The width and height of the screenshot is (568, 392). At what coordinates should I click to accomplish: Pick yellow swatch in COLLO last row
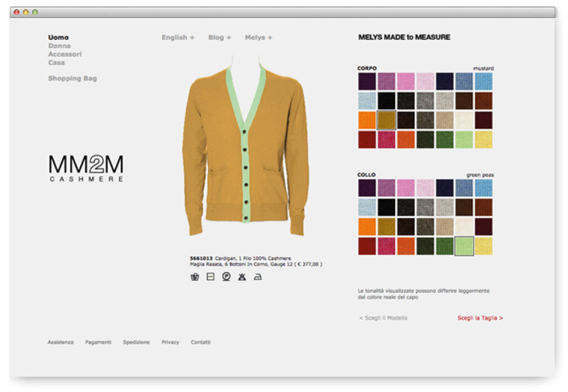[483, 246]
